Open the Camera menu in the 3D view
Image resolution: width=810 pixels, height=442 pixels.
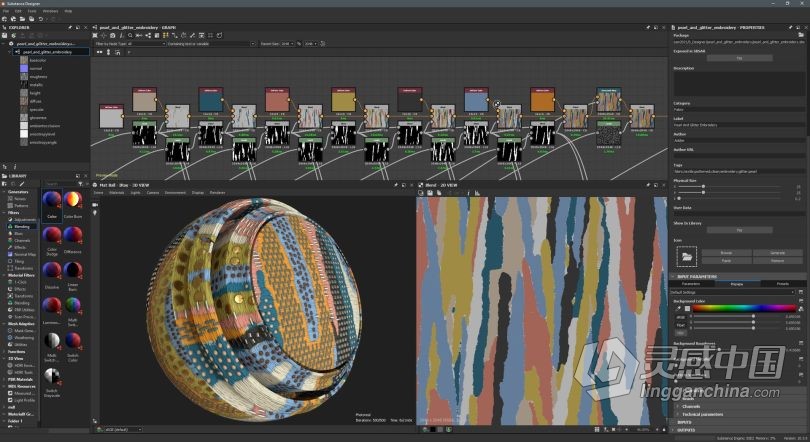[153, 193]
